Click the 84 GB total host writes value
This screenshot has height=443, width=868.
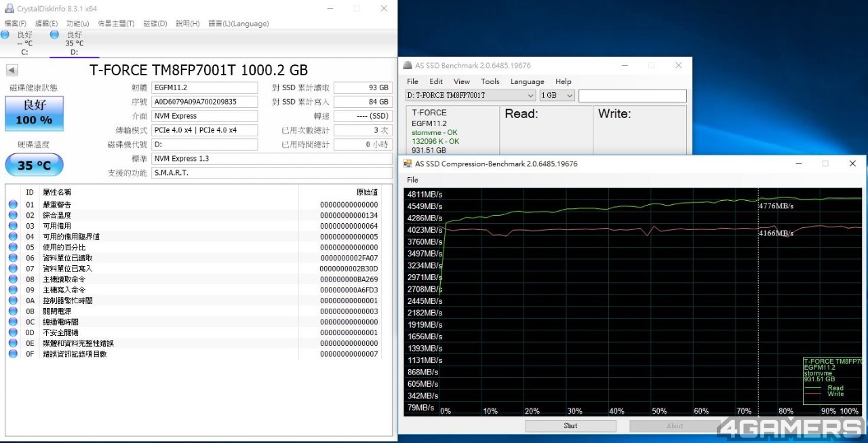[363, 102]
